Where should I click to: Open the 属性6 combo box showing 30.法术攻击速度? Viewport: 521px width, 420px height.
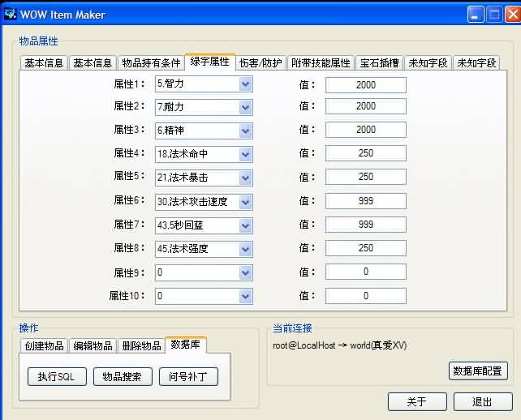click(x=246, y=202)
